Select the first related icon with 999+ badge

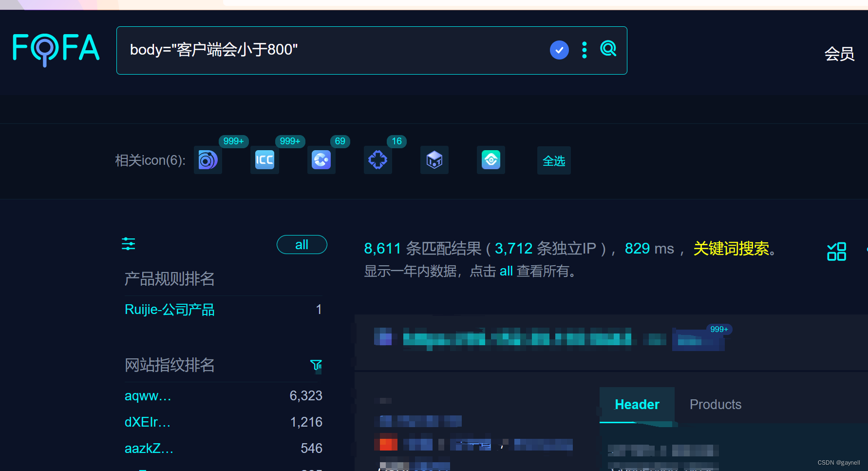[x=208, y=160]
